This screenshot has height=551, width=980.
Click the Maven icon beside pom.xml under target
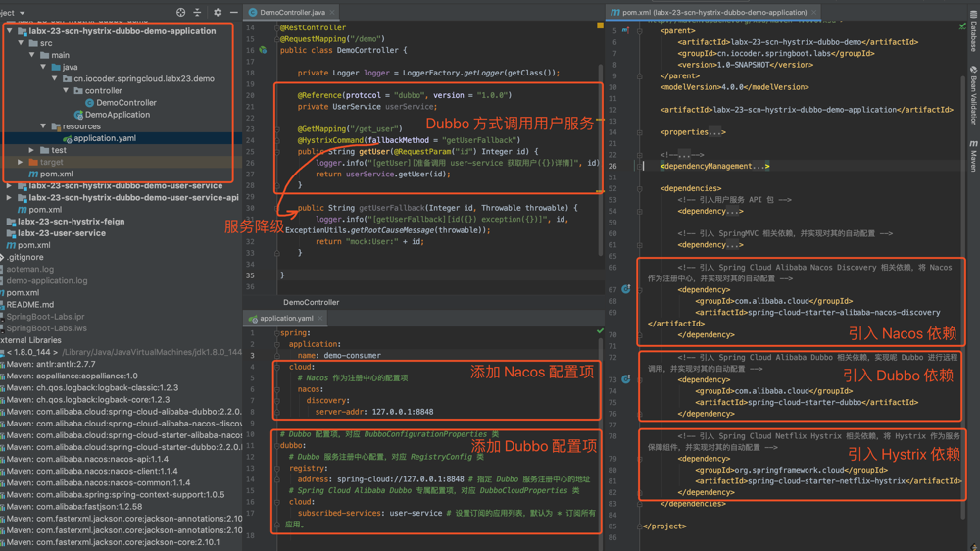click(33, 174)
